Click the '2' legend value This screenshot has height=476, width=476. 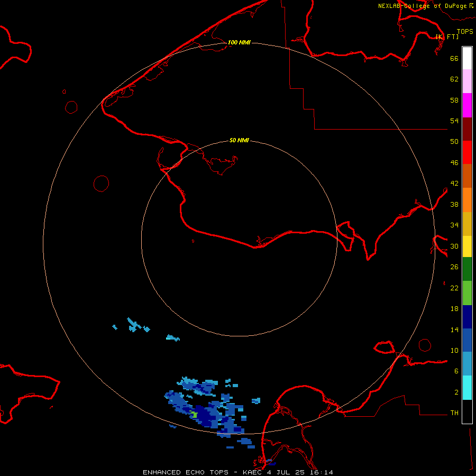456,392
